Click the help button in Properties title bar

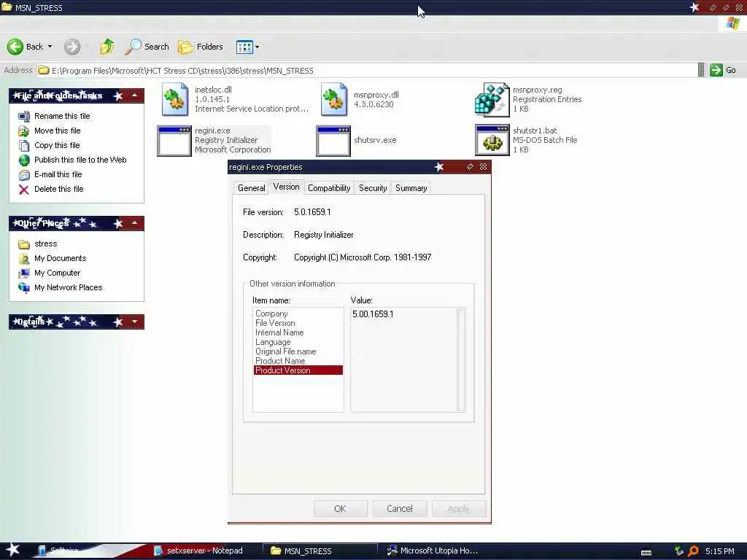click(470, 167)
